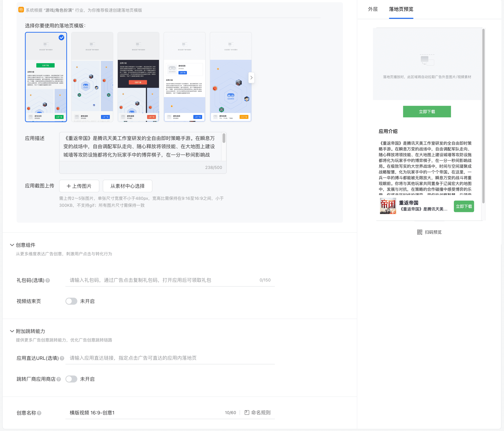Enable the 视频结束页 toggle switch
504x431 pixels.
click(x=71, y=301)
